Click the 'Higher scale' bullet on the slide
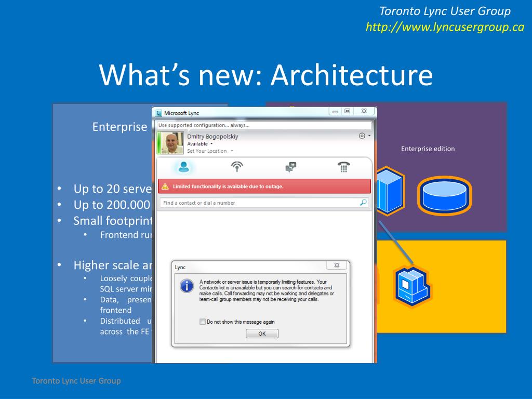 [x=112, y=265]
